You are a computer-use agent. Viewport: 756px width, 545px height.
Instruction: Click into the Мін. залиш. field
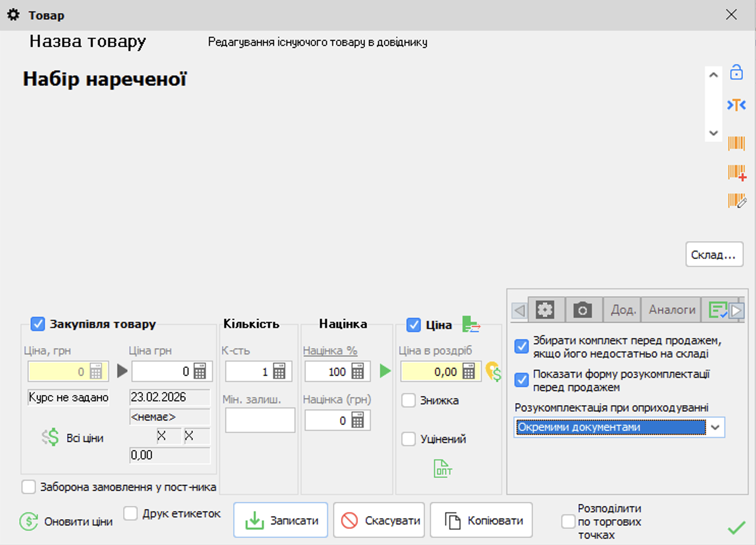pyautogui.click(x=260, y=421)
